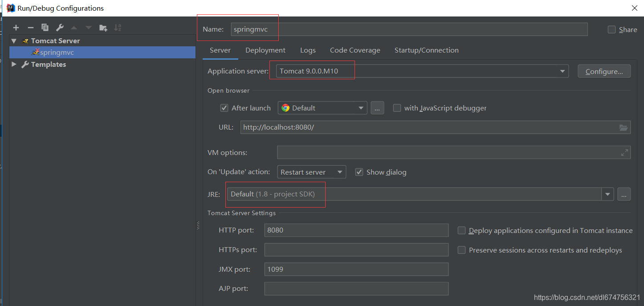Viewport: 644px width, 306px height.
Task: Expand the VM options field with arrow icon
Action: point(625,152)
